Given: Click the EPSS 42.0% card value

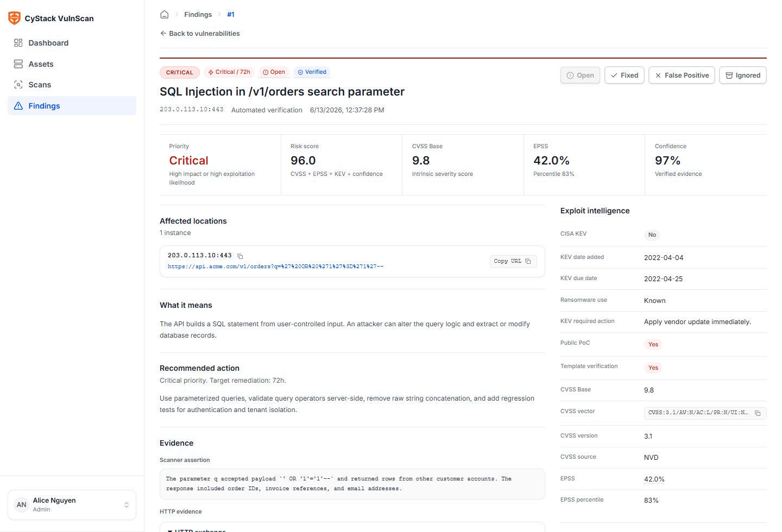Looking at the screenshot, I should coord(552,161).
